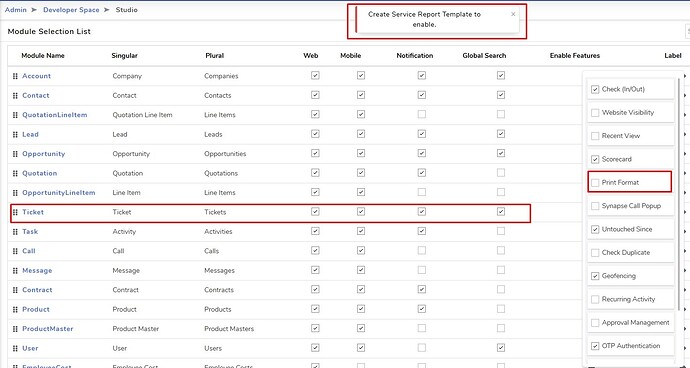
Task: Expand the arrow at Contact row's right end
Action: click(x=686, y=96)
